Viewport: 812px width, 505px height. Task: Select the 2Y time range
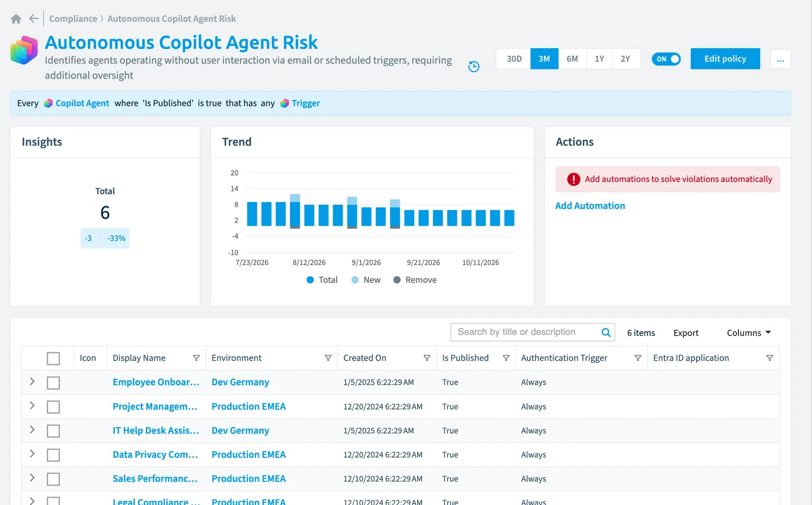tap(626, 59)
